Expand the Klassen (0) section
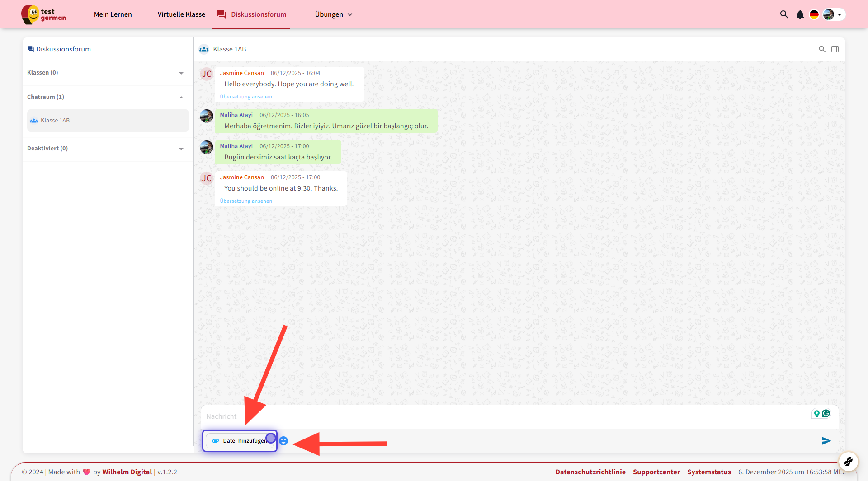This screenshot has height=481, width=868. (181, 73)
